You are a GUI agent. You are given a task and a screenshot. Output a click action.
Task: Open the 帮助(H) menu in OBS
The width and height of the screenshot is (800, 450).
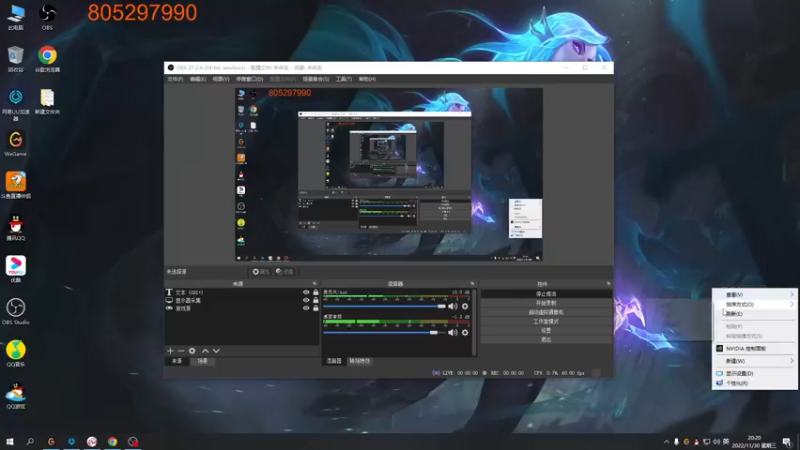click(x=367, y=79)
